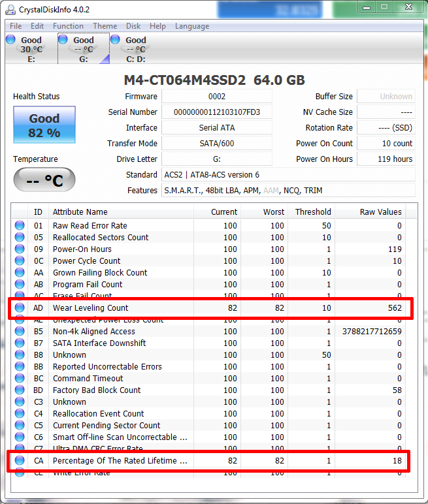Image resolution: width=428 pixels, height=504 pixels.
Task: Click status orb of Reallocation Event Count
Action: pos(20,413)
